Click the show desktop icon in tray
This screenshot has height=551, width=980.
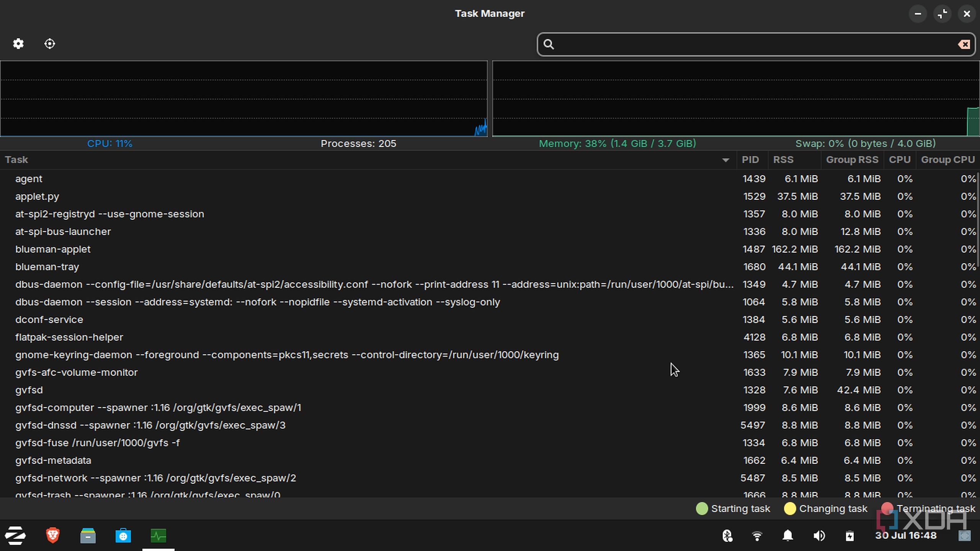964,536
